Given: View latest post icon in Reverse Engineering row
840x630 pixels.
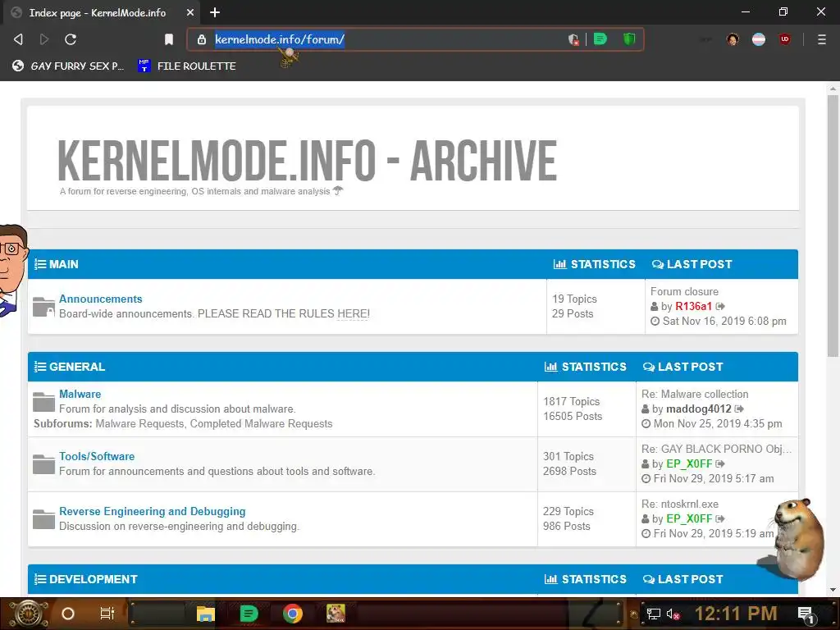Looking at the screenshot, I should click(x=720, y=518).
